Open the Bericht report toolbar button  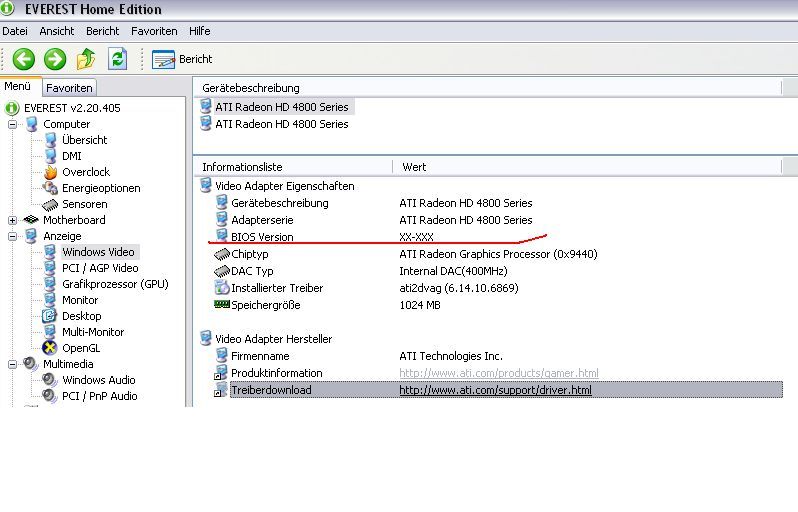[182, 59]
